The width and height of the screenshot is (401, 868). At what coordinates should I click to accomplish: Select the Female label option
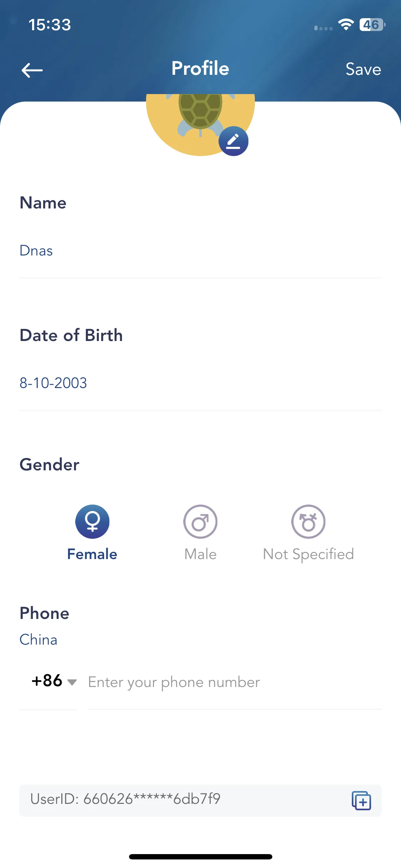(x=92, y=554)
